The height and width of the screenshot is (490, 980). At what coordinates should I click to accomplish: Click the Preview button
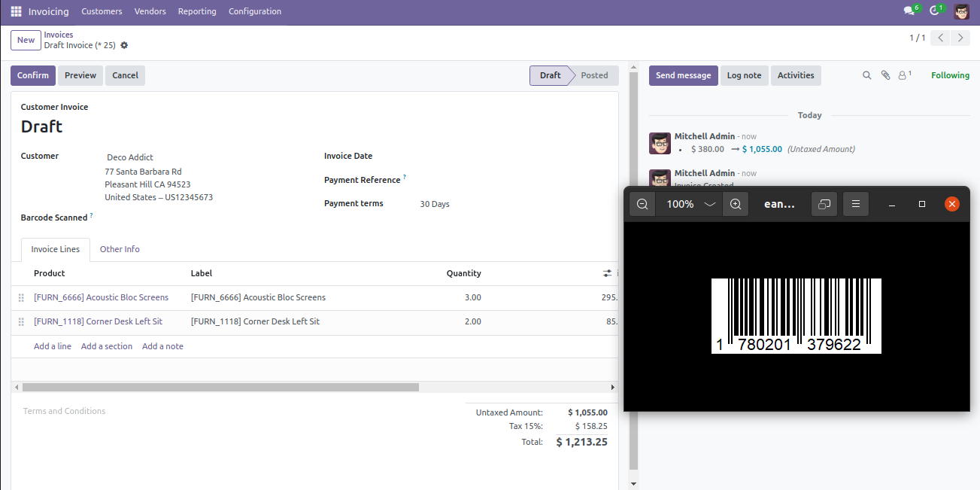point(80,75)
